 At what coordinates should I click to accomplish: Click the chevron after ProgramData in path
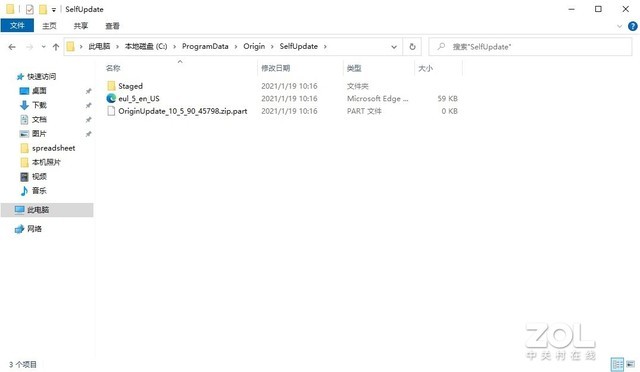click(236, 47)
